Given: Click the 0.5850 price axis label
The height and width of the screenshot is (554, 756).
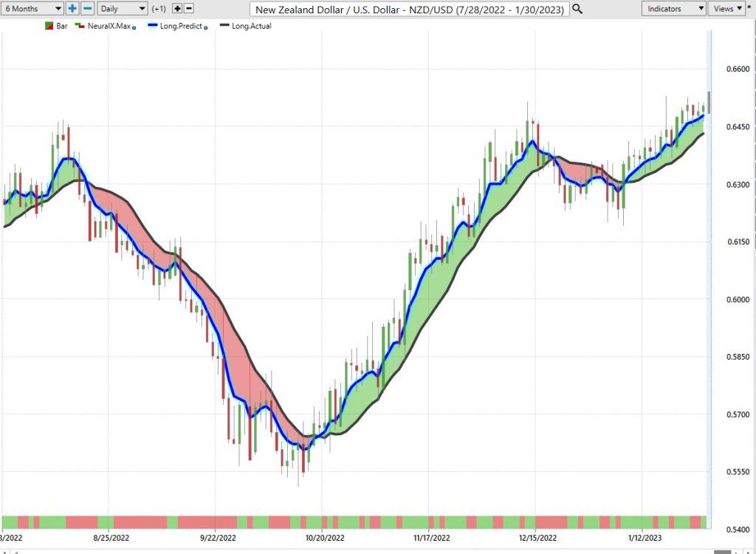Looking at the screenshot, I should click(738, 357).
